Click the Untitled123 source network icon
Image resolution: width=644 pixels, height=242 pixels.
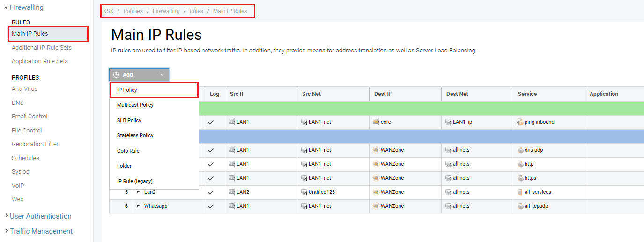tap(304, 192)
